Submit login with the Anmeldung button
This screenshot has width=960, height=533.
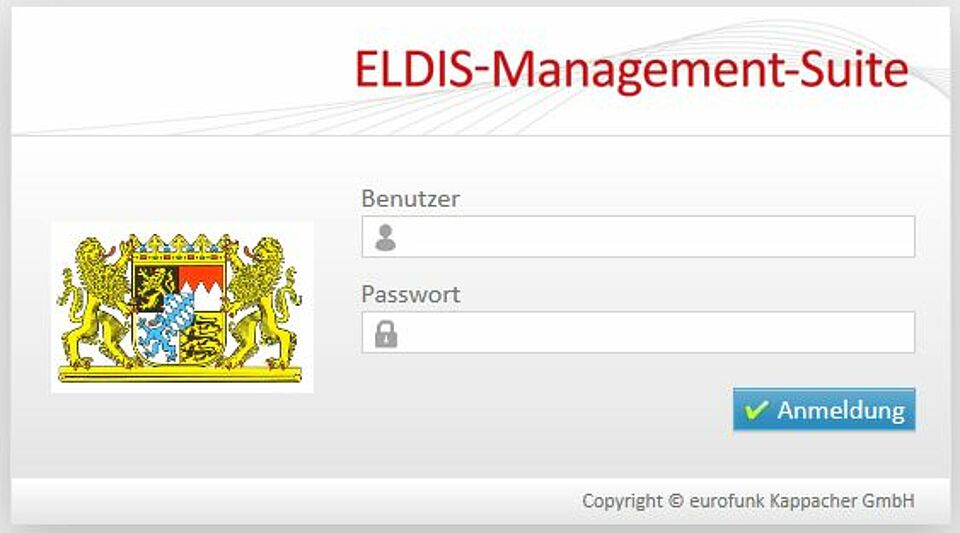point(824,409)
